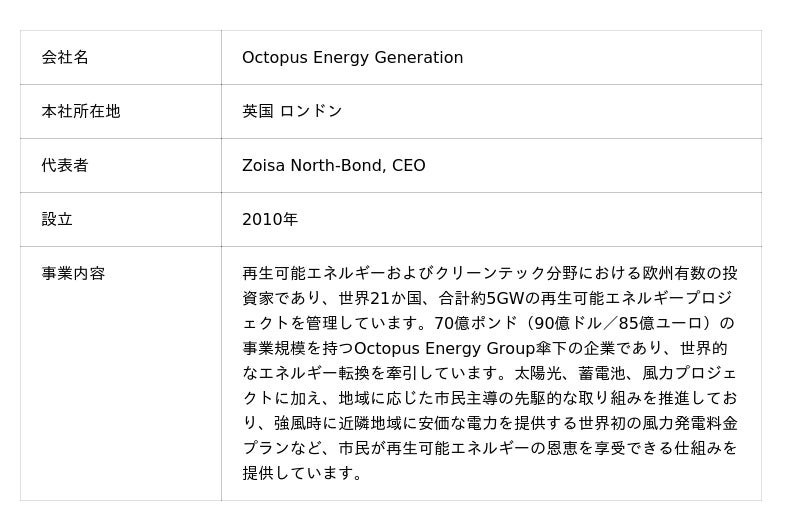The height and width of the screenshot is (531, 800).
Task: Click the 会社名 label cell
Action: click(65, 58)
